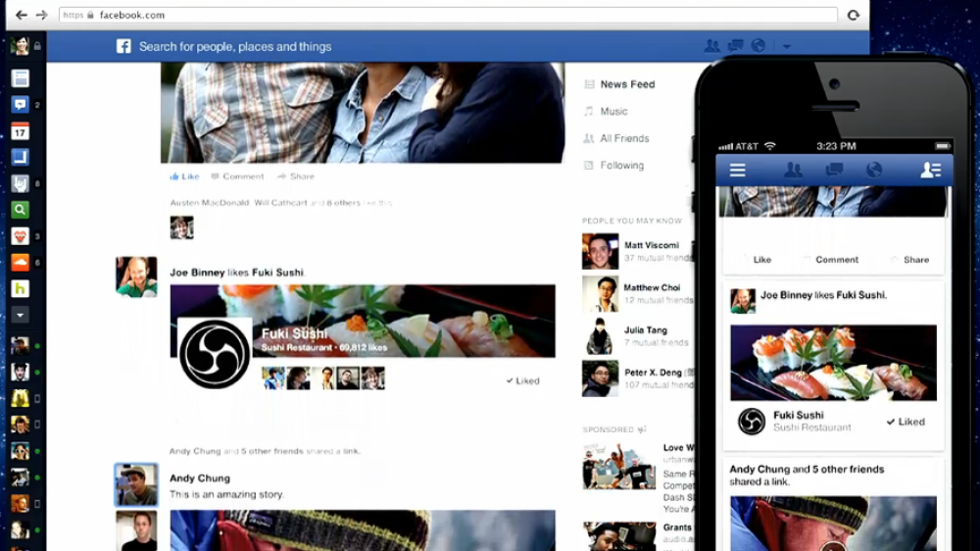980x551 pixels.
Task: Click Share under the desktop photo post
Action: click(x=296, y=176)
